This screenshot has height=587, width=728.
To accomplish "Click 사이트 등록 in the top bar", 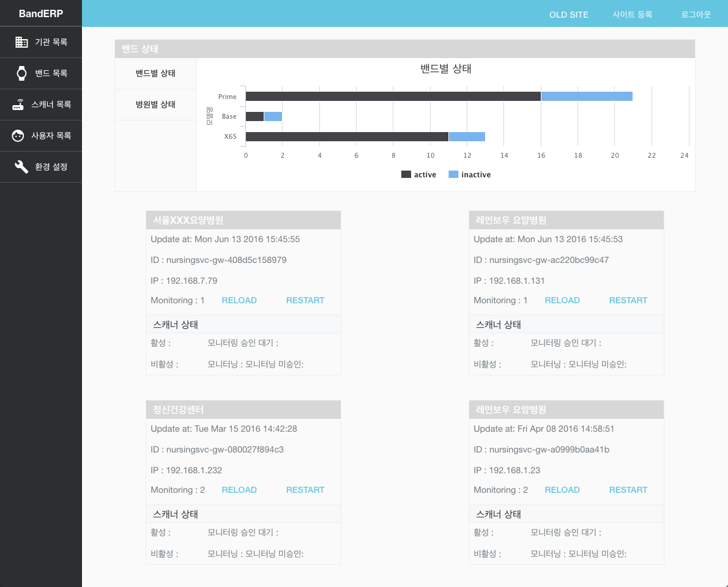I will 633,15.
